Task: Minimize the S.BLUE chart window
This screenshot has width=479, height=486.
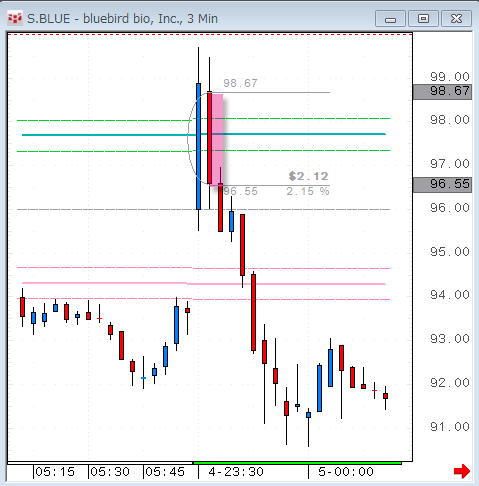Action: click(x=390, y=19)
